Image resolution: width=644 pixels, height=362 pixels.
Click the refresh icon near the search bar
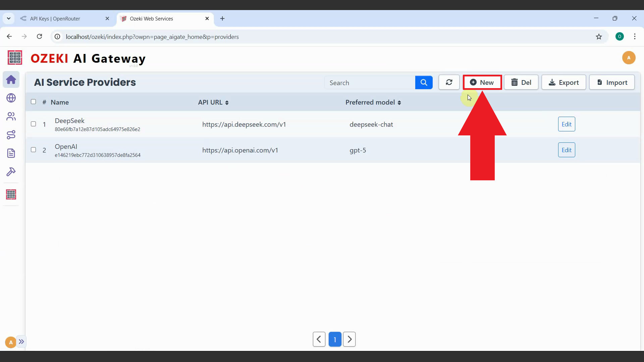pos(449,82)
